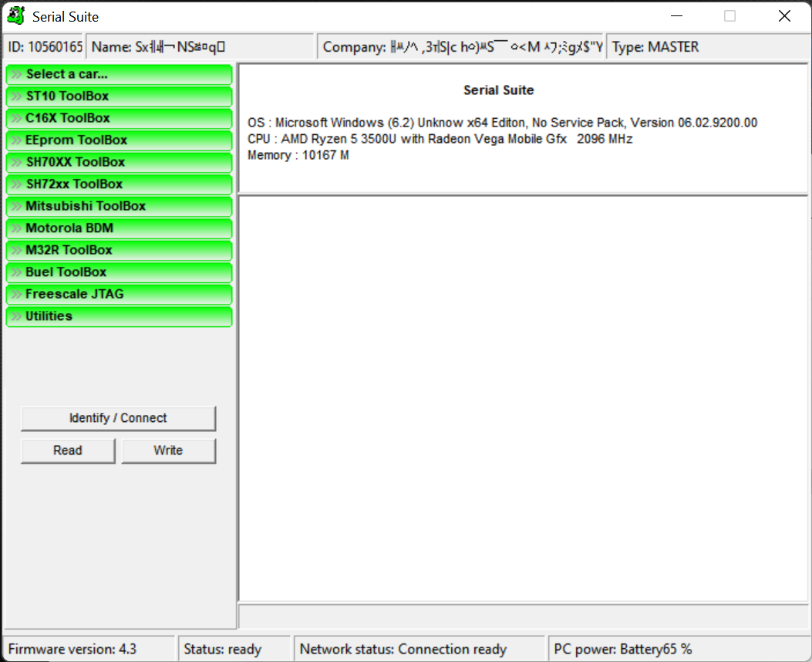The width and height of the screenshot is (812, 662).
Task: Click the Mitsubishi ToolBox chevron icon
Action: point(15,206)
